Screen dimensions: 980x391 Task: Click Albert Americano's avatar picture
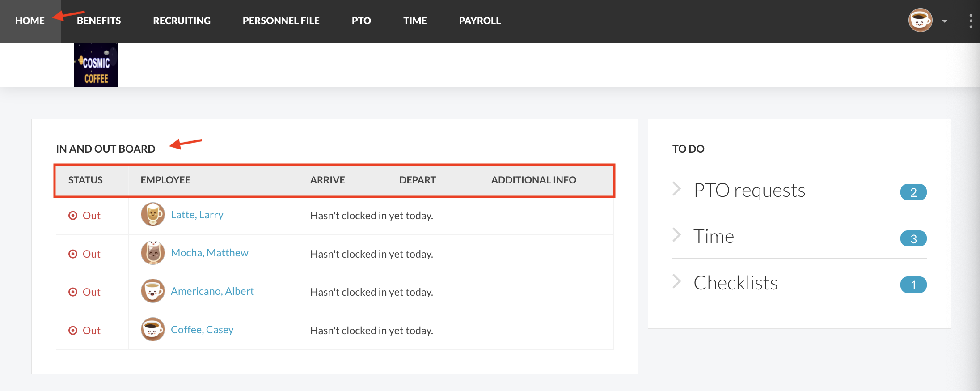[x=153, y=291]
